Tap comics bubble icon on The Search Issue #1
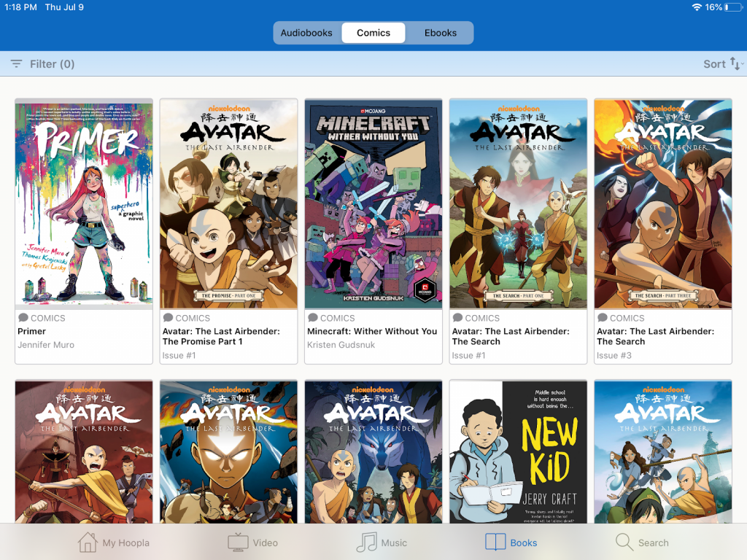This screenshot has width=747, height=560. point(457,318)
